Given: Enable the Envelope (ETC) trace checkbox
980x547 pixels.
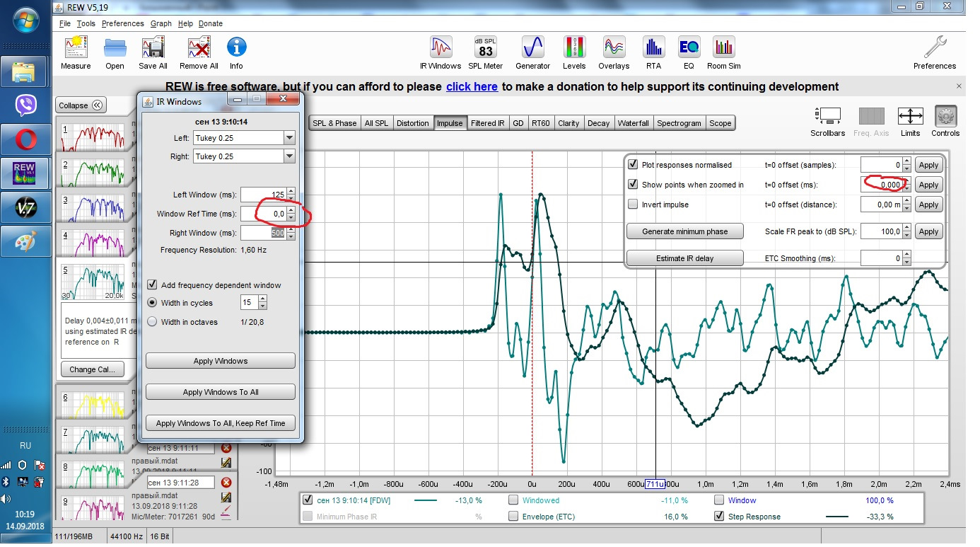Looking at the screenshot, I should [514, 517].
